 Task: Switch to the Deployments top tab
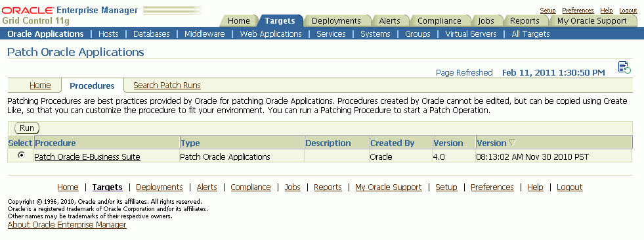pyautogui.click(x=336, y=20)
